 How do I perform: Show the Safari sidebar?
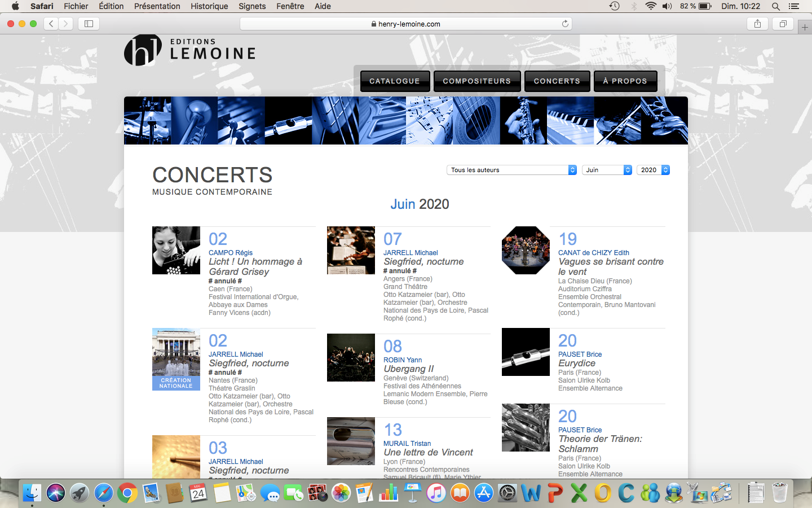[x=89, y=24]
